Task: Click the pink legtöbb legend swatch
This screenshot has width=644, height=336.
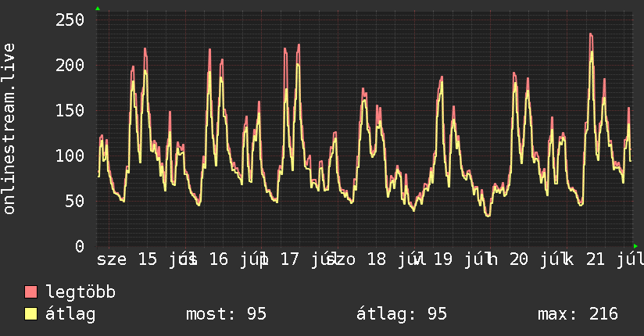Action: 30,291
